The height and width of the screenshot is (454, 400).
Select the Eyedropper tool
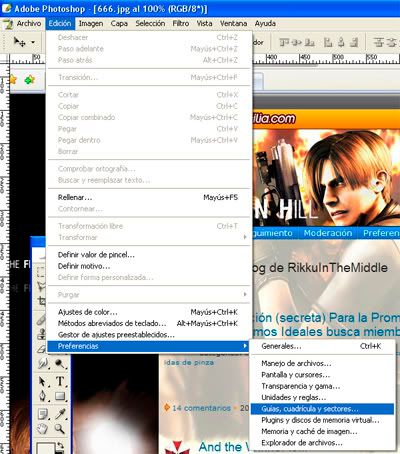60,414
